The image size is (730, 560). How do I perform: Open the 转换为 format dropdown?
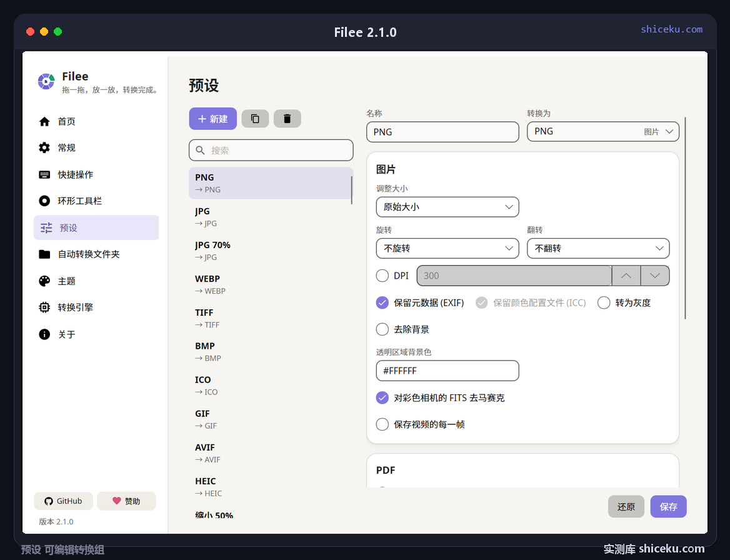(603, 132)
